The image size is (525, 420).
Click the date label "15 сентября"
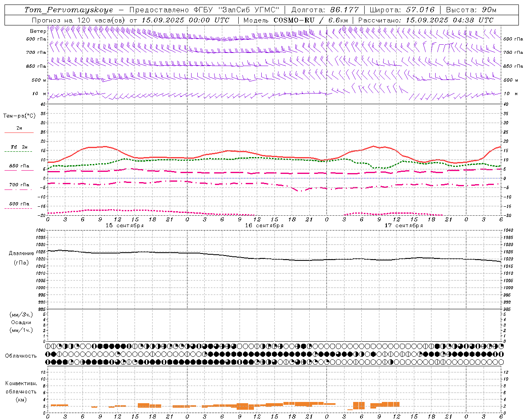(124, 226)
